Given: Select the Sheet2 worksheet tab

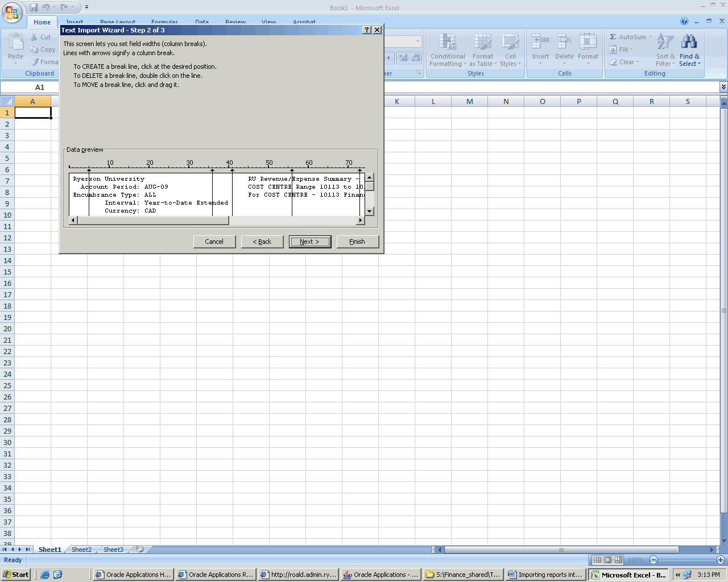Looking at the screenshot, I should tap(81, 550).
